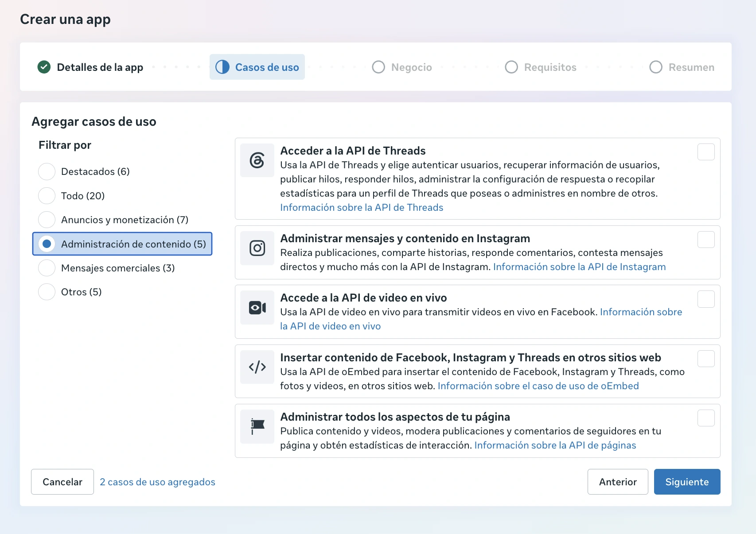Viewport: 756px width, 534px height.
Task: Open the Casos de uso step
Action: tap(257, 67)
